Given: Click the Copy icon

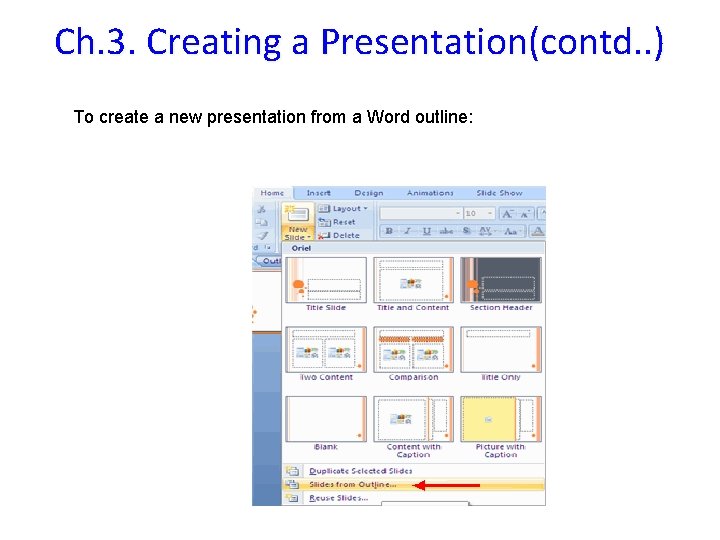Looking at the screenshot, I should [262, 222].
